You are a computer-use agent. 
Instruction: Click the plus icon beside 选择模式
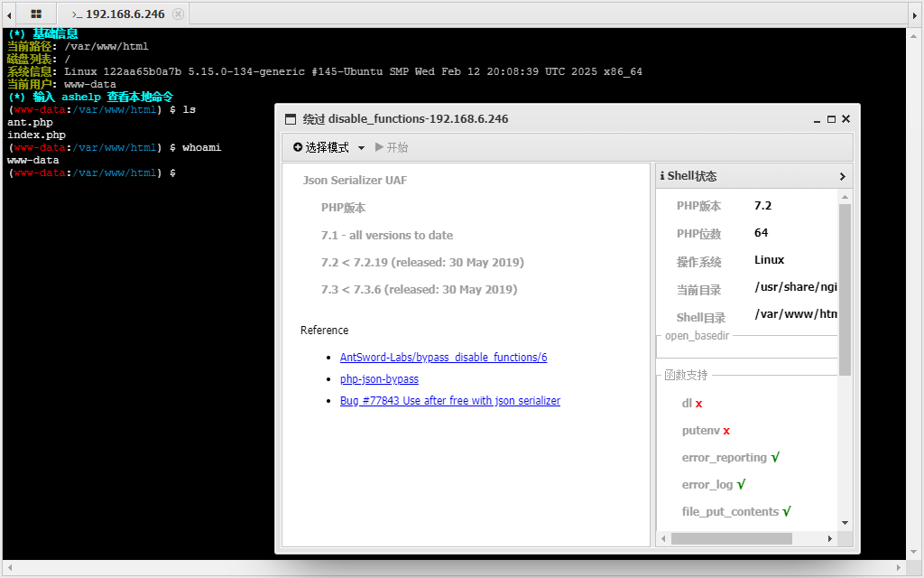pyautogui.click(x=298, y=147)
